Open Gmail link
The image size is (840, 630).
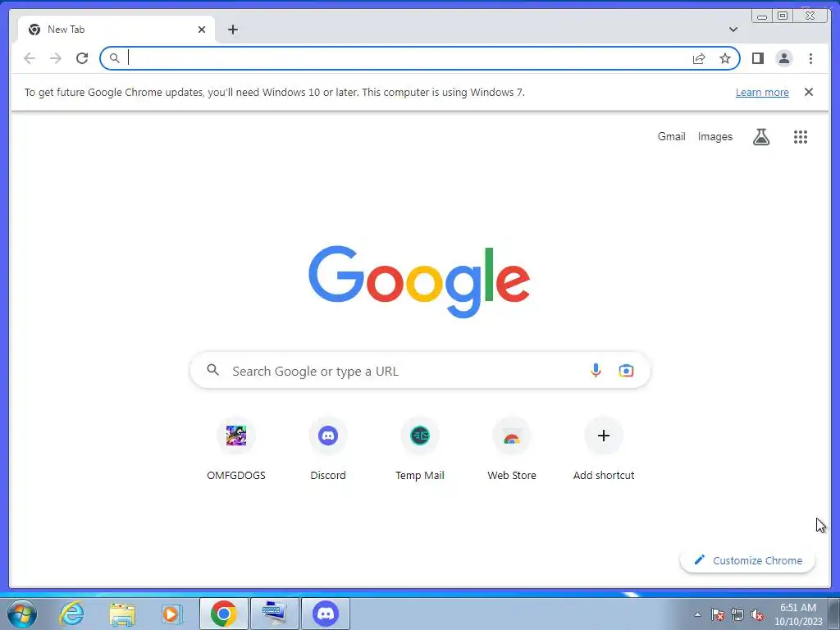click(x=671, y=137)
